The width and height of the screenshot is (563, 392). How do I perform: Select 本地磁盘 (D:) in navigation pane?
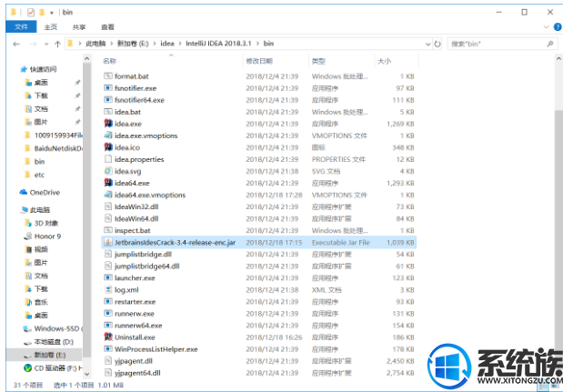pyautogui.click(x=54, y=342)
